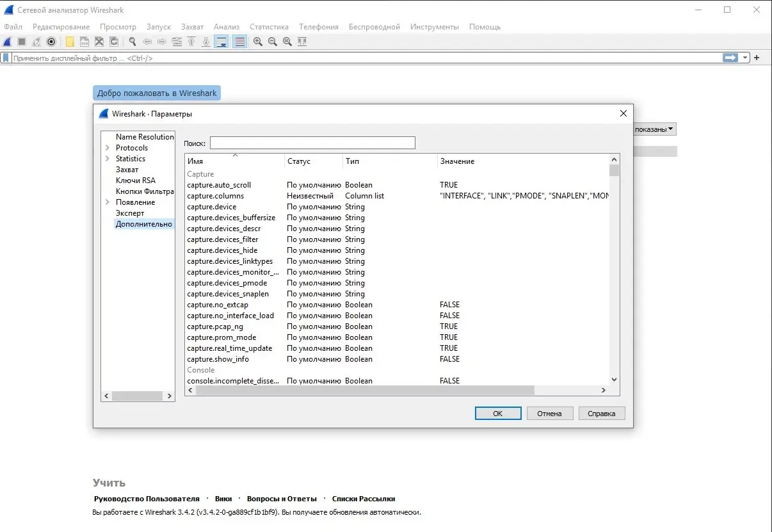
Task: Open the capture options gear icon
Action: point(51,42)
